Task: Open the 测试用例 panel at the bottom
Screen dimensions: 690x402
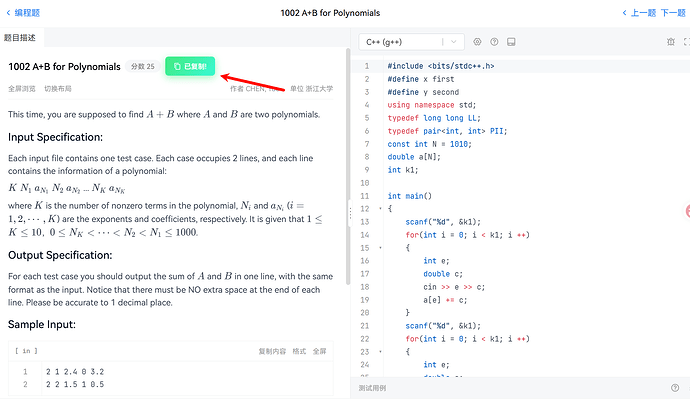Action: click(x=372, y=388)
